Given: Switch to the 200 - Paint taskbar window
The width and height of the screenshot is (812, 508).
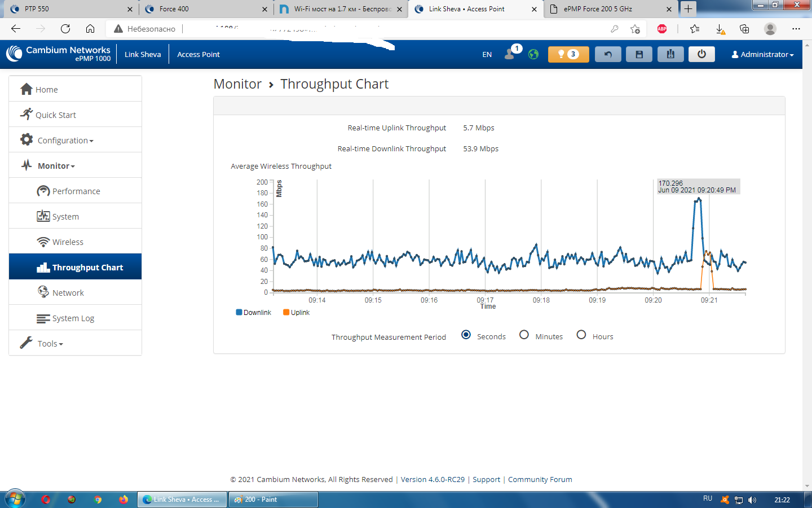Looking at the screenshot, I should pos(273,500).
